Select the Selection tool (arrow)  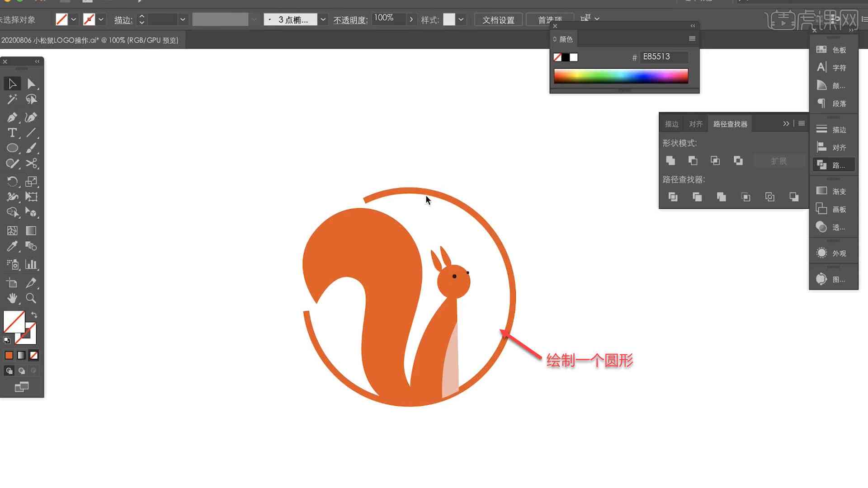click(x=11, y=83)
